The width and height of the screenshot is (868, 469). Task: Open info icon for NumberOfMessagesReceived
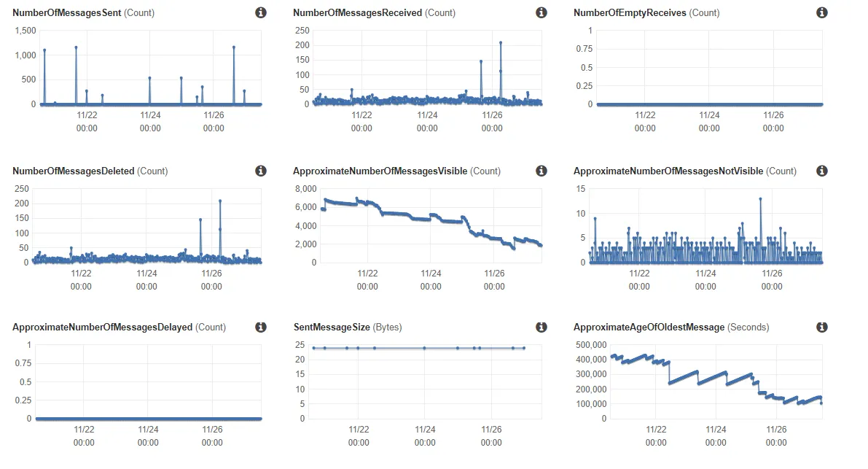[541, 12]
